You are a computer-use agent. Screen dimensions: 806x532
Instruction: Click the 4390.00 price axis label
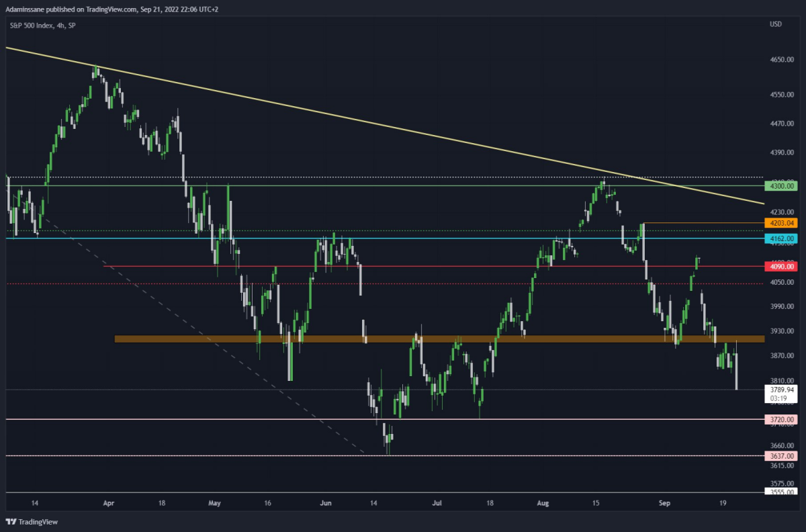(782, 152)
